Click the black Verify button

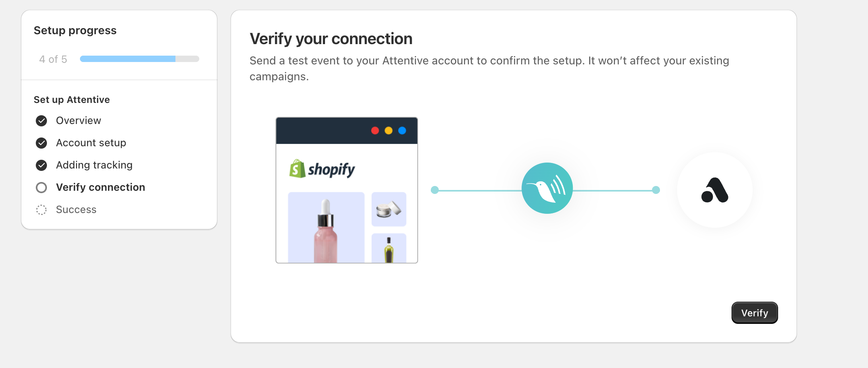pos(754,313)
